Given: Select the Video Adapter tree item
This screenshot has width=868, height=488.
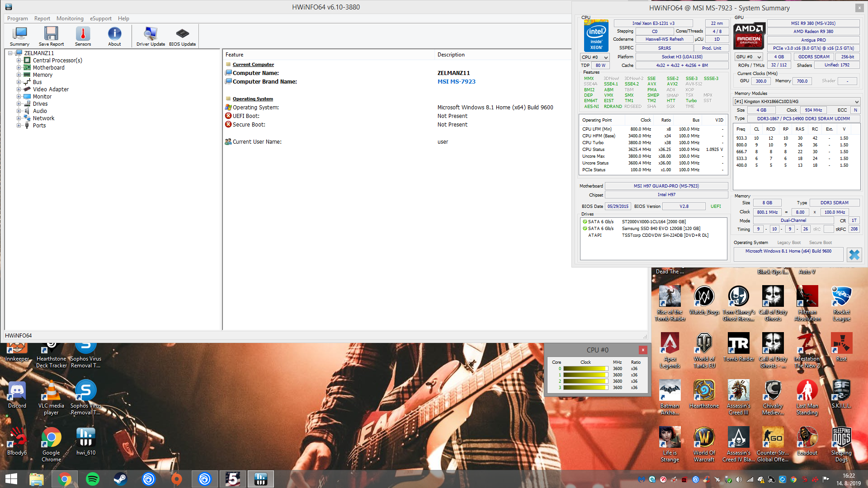Looking at the screenshot, I should tap(51, 89).
